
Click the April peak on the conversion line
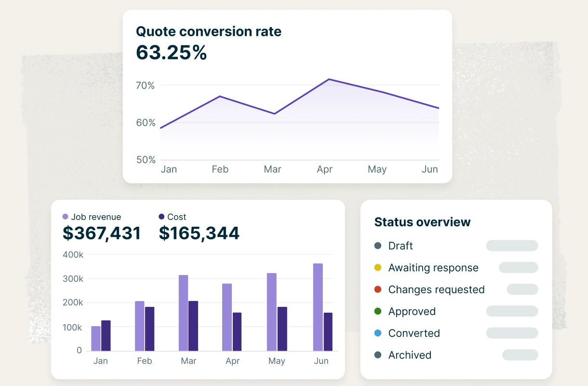point(329,79)
